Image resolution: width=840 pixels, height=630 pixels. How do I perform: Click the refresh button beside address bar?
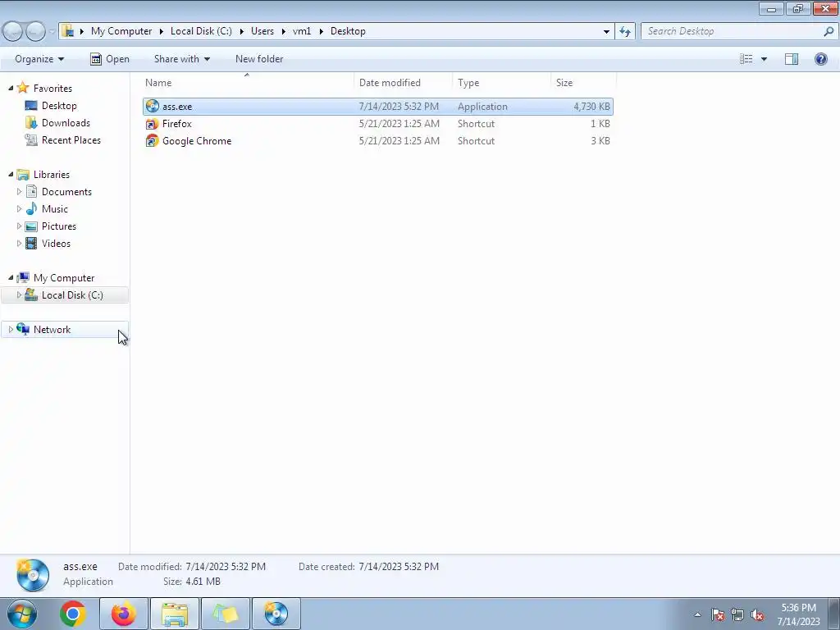(x=624, y=31)
